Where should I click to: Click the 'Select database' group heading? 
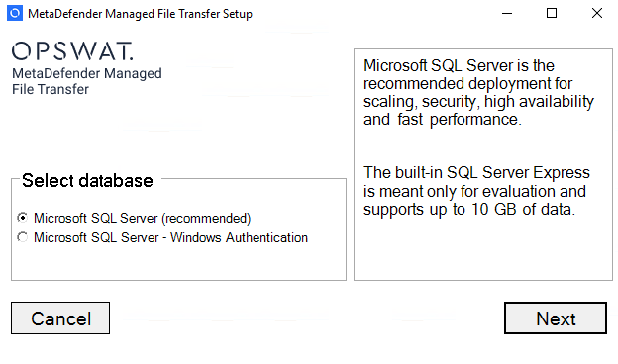coord(87,181)
